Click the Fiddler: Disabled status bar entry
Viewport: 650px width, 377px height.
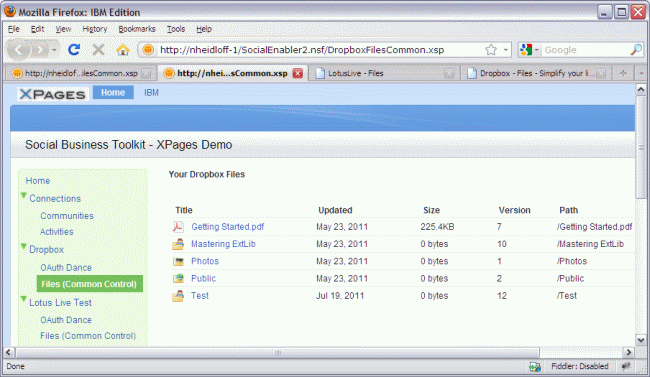580,366
